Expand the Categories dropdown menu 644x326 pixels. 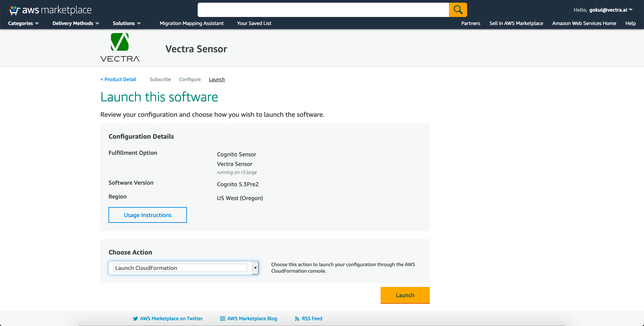(23, 23)
